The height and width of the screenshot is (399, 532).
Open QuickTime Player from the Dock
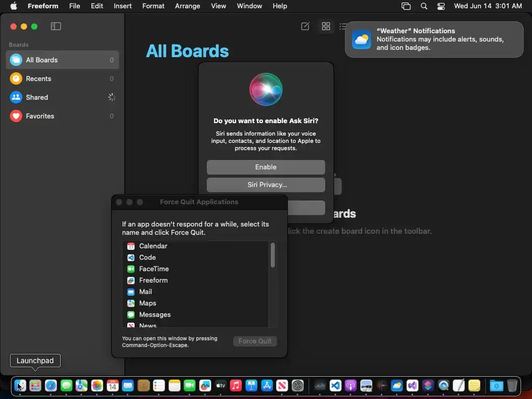coord(443,385)
